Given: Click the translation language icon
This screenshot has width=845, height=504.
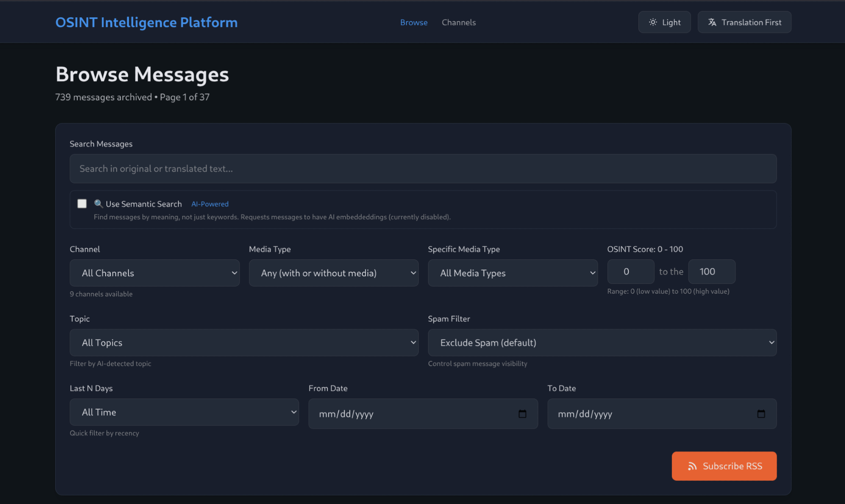Looking at the screenshot, I should pos(712,22).
